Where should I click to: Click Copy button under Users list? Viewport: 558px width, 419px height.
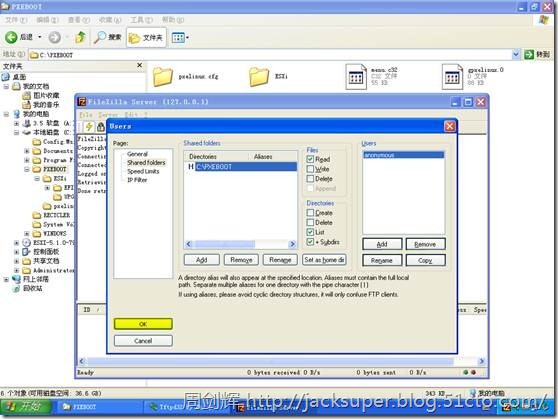click(425, 260)
